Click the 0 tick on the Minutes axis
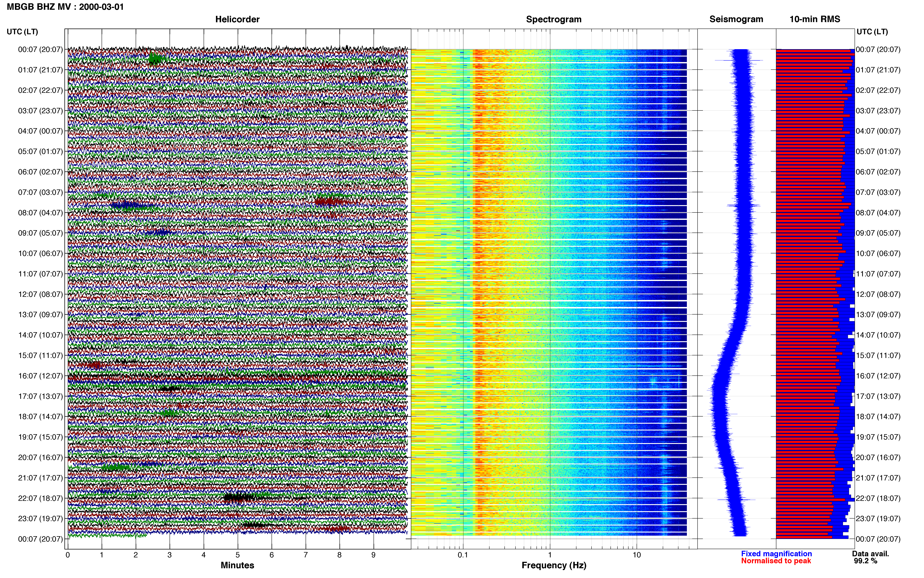This screenshot has width=924, height=578. point(68,555)
